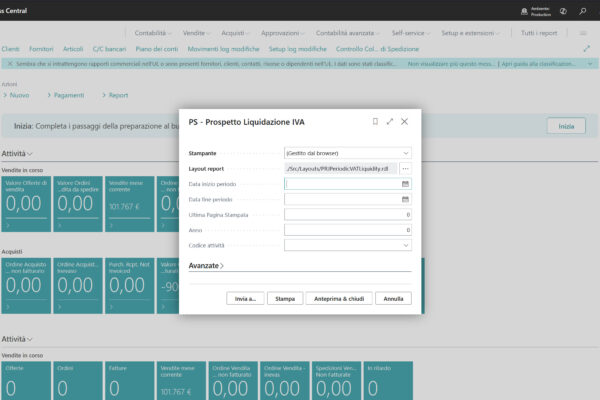Dismiss the teal notification bar

6,64
